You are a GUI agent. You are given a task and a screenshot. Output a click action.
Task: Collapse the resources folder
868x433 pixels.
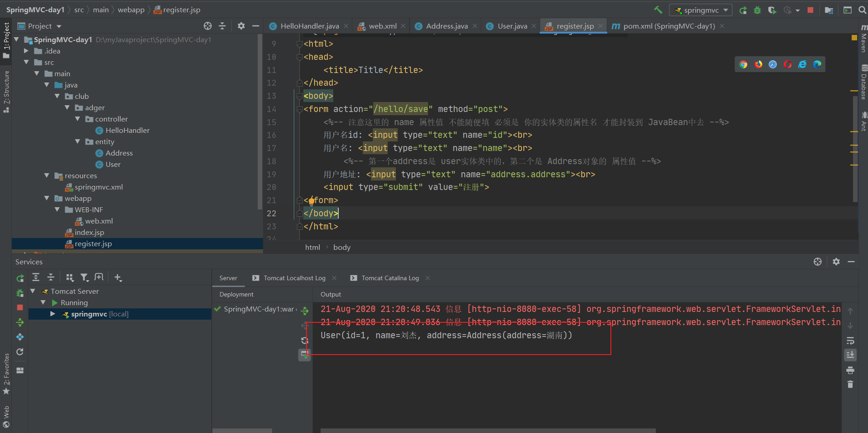pyautogui.click(x=47, y=175)
